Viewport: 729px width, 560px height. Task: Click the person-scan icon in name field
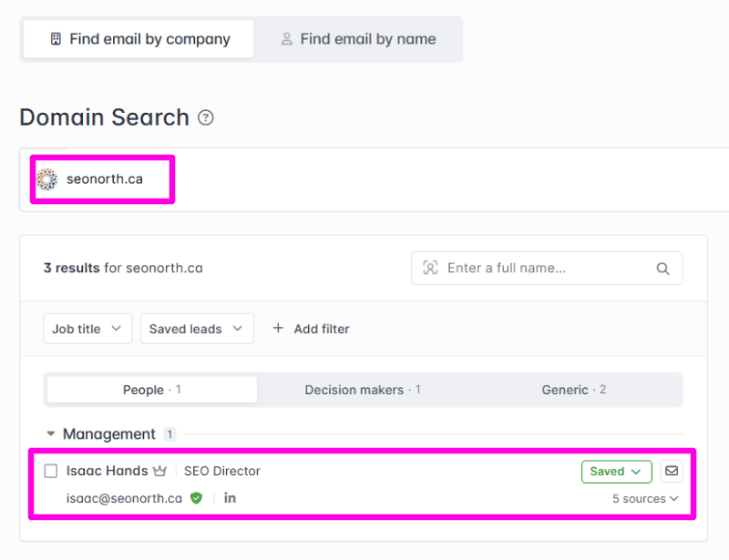(430, 268)
